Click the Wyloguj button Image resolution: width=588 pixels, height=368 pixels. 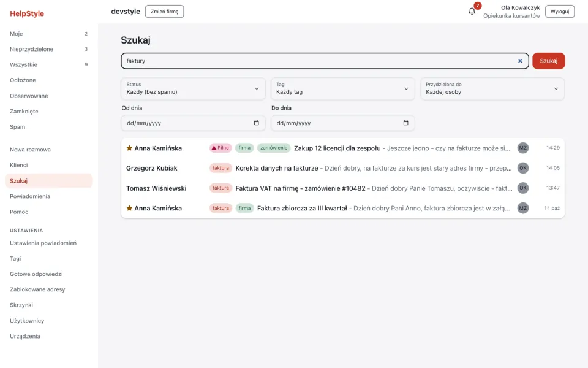pyautogui.click(x=560, y=11)
